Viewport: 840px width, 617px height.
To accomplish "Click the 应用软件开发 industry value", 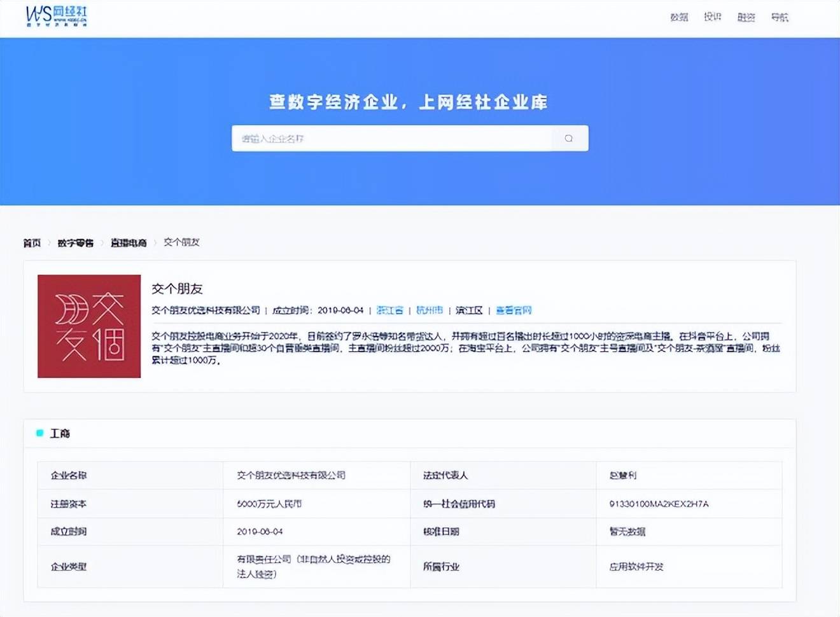I will click(x=636, y=567).
